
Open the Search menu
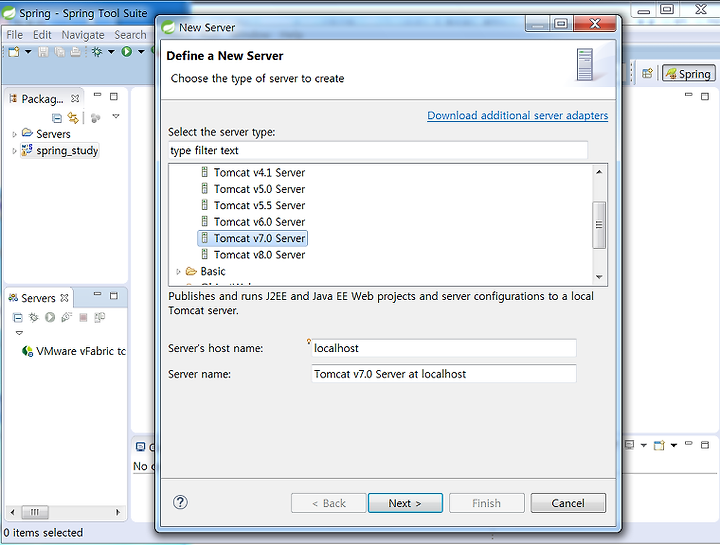click(130, 35)
